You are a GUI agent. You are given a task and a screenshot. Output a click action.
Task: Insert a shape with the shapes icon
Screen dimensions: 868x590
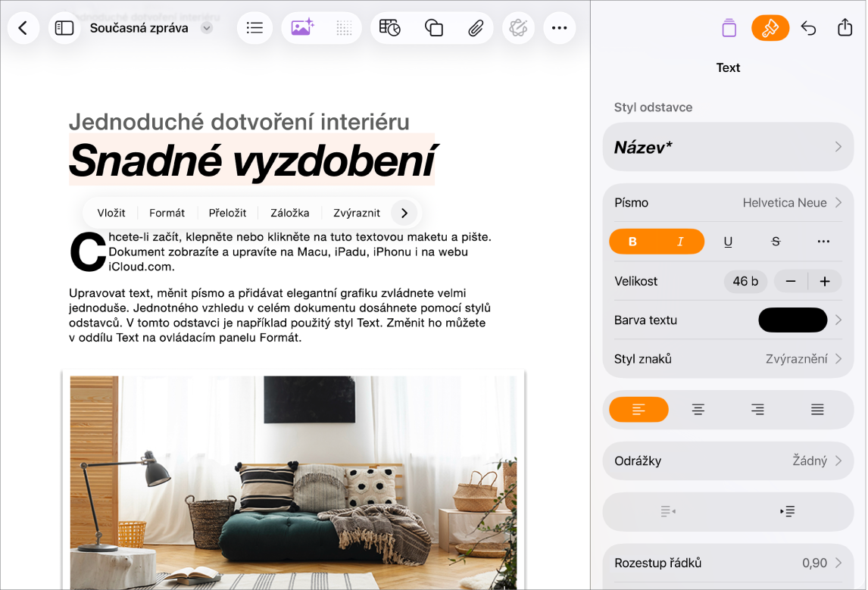(x=433, y=28)
